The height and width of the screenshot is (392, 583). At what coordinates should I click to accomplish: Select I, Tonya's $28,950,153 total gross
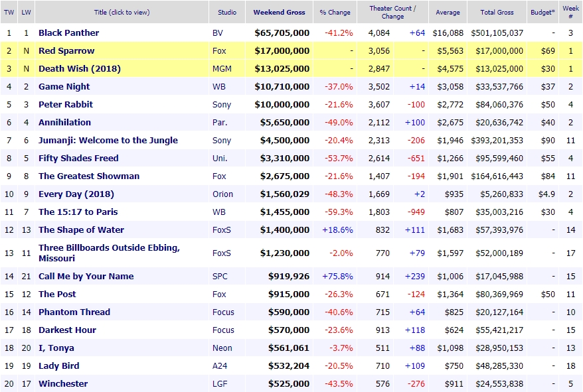pos(499,348)
